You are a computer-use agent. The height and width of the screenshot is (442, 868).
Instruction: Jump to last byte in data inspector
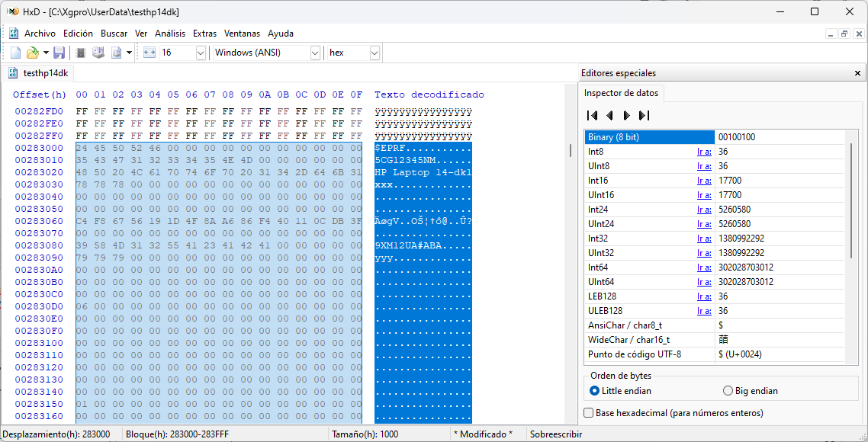(644, 116)
